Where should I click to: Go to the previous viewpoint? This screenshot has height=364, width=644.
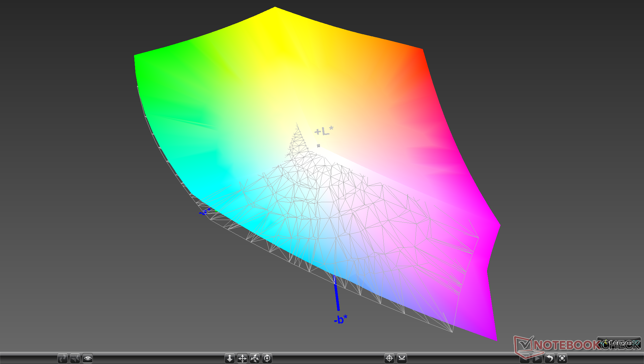tap(525, 359)
